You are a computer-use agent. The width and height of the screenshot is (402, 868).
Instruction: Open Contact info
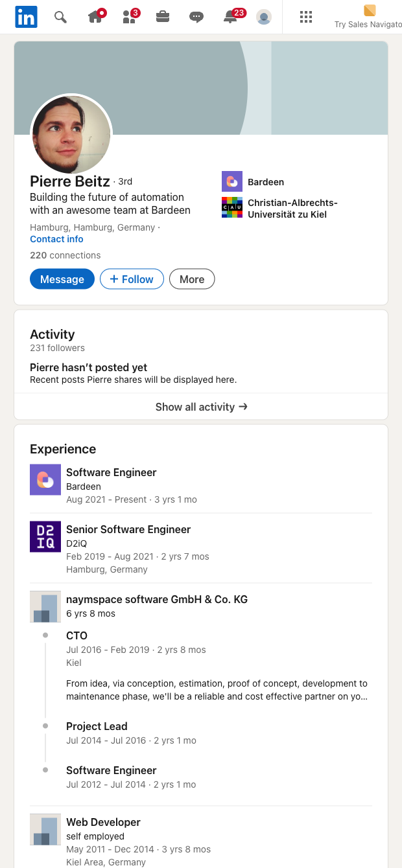pos(56,239)
